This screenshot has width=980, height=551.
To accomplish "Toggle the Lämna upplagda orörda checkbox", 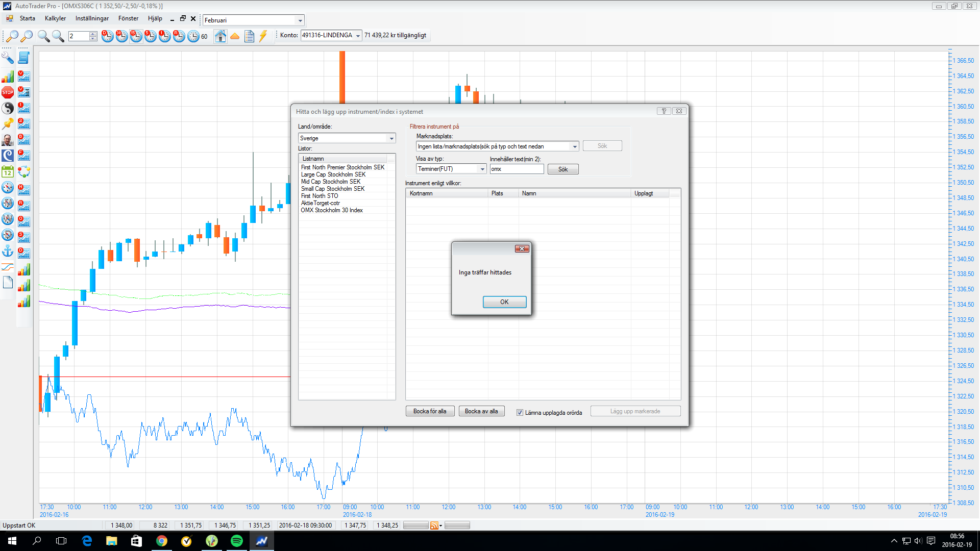I will 520,413.
